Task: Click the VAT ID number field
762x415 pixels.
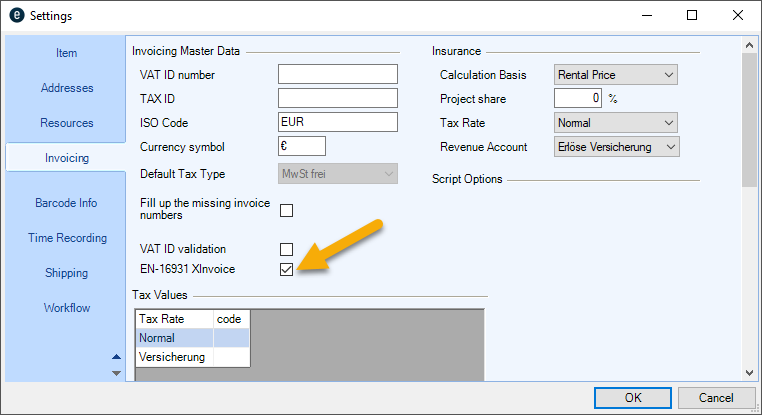Action: 337,75
